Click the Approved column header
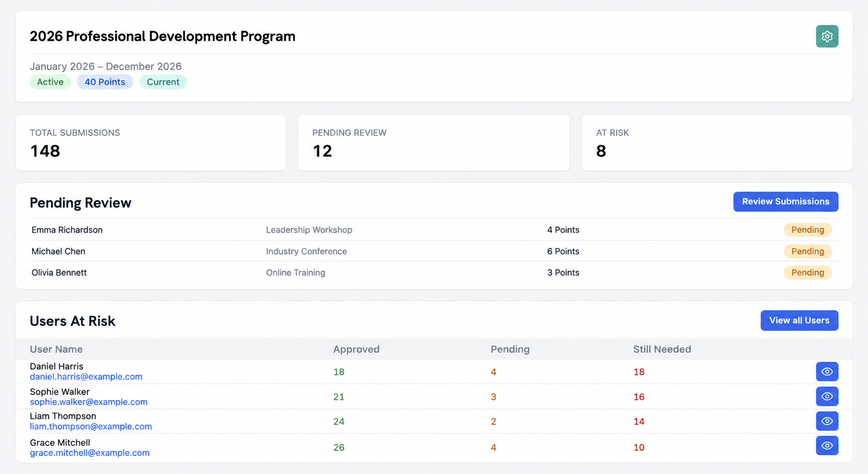Viewport: 868px width, 474px height. 357,349
